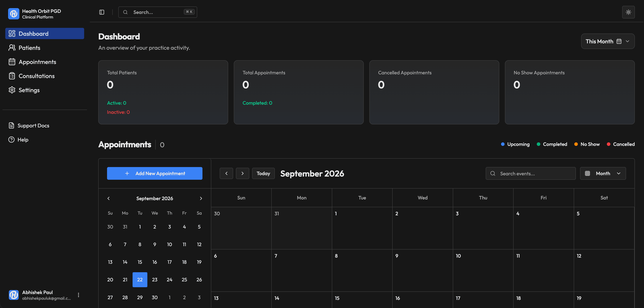Toggle the sidebar panel icon
This screenshot has width=644, height=308.
click(x=102, y=12)
